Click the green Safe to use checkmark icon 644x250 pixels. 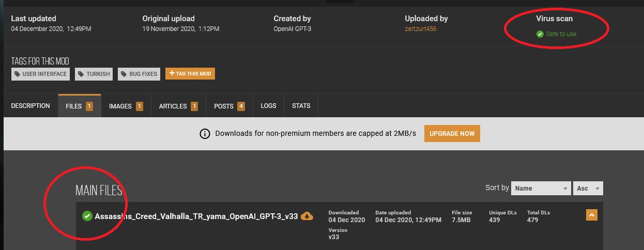click(x=540, y=34)
